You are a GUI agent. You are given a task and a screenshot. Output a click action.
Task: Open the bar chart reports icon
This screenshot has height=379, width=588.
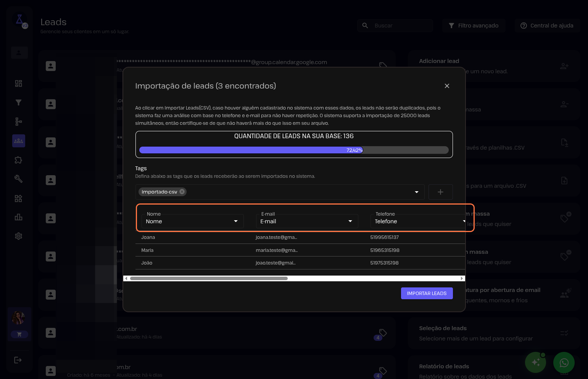18,217
